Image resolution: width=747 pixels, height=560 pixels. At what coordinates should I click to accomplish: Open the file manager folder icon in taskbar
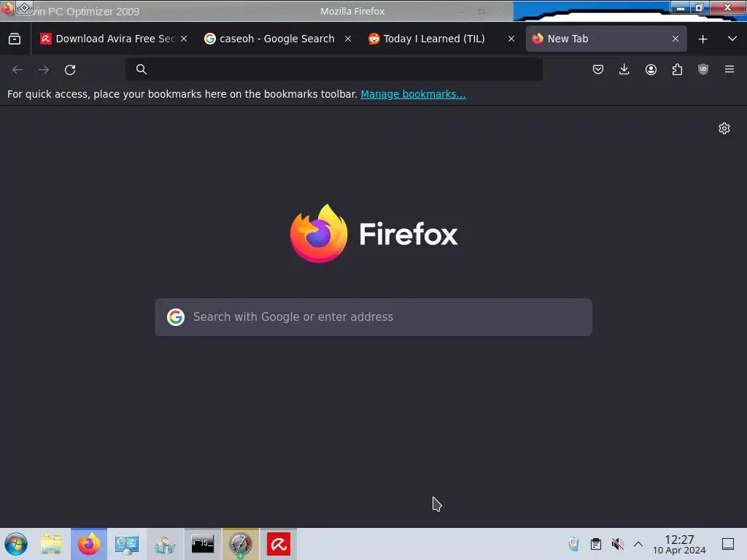click(x=51, y=544)
